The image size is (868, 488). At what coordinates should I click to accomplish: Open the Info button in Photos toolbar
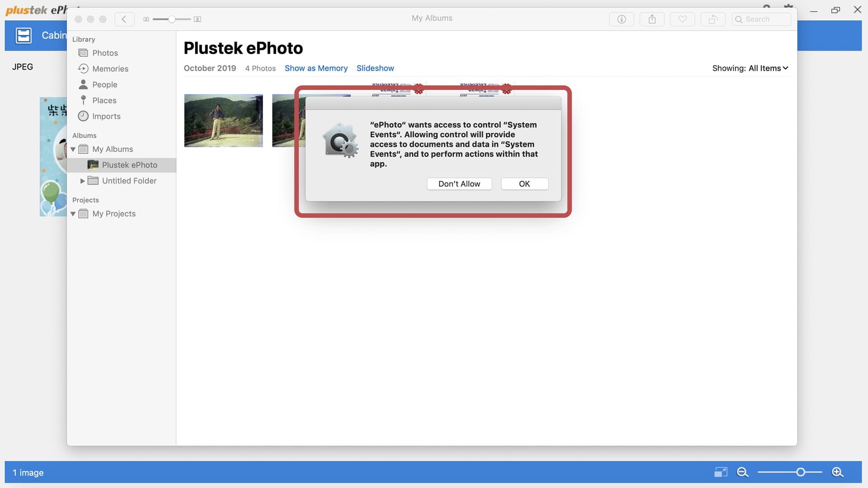(x=622, y=19)
